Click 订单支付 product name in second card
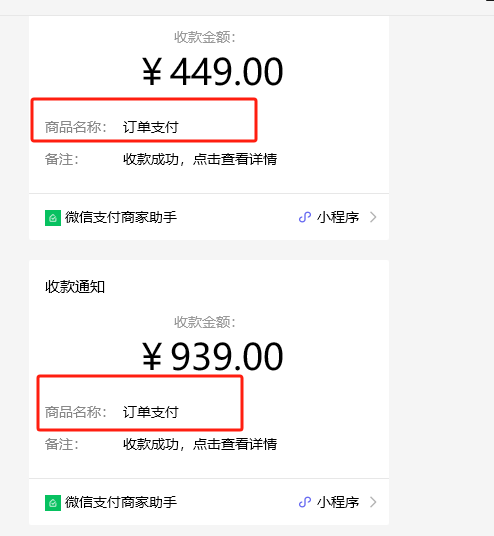This screenshot has height=536, width=494. 151,412
